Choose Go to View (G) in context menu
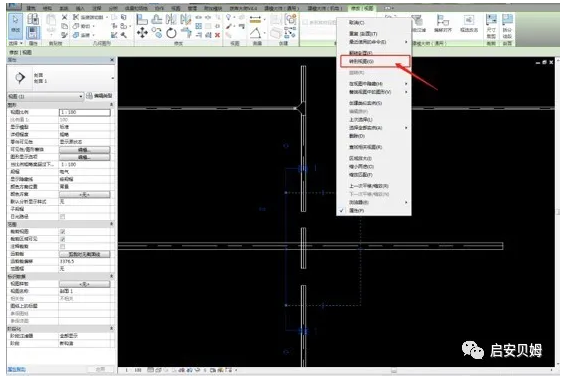 (375, 61)
